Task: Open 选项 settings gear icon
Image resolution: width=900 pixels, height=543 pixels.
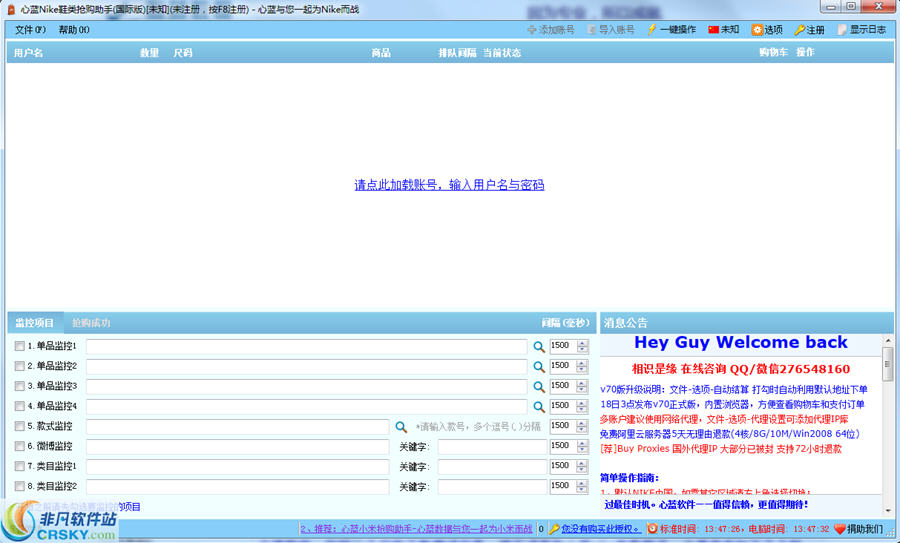Action: point(757,30)
